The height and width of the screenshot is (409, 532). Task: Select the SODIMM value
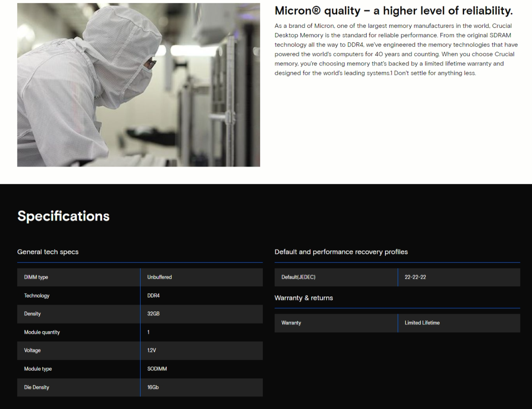(157, 369)
